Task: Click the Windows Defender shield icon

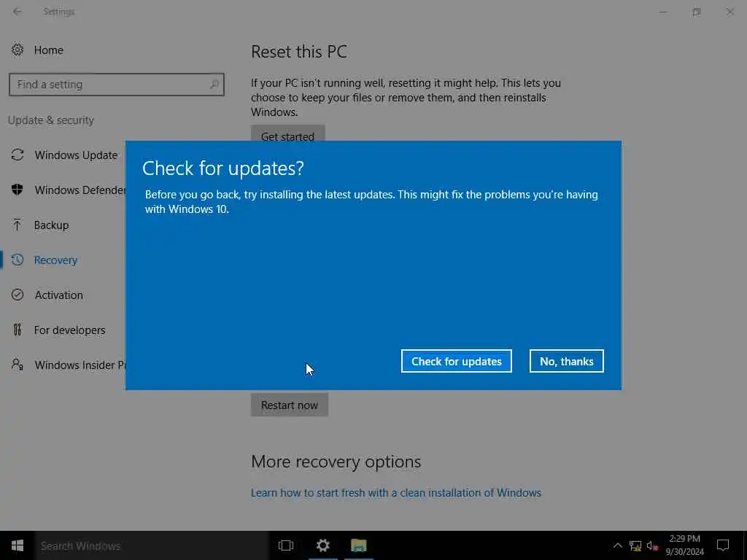Action: click(x=18, y=190)
